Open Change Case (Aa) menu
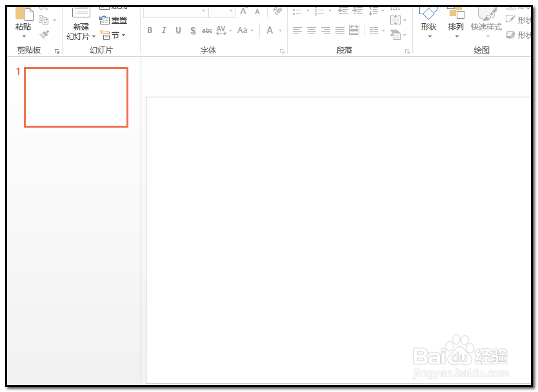 click(x=245, y=30)
